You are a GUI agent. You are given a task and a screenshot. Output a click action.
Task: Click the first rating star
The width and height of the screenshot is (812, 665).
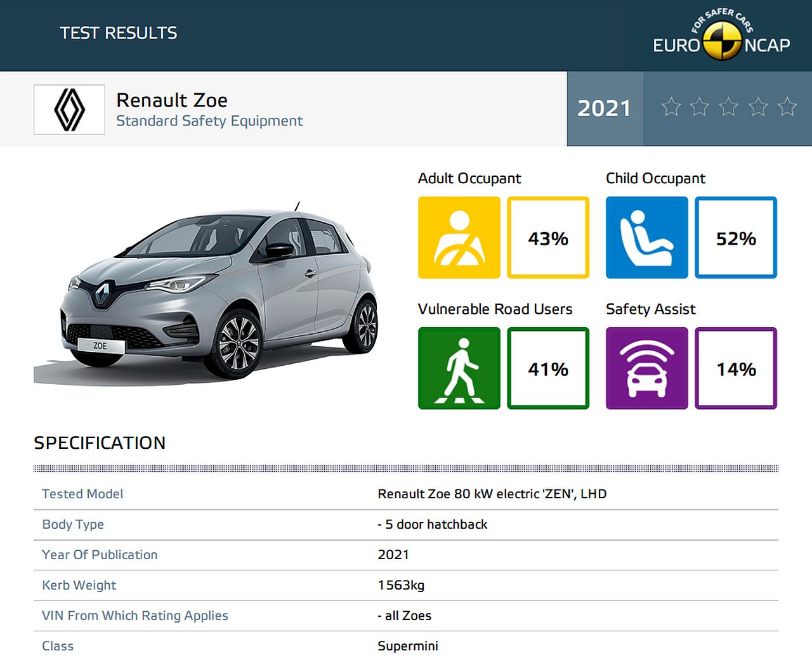tap(671, 107)
